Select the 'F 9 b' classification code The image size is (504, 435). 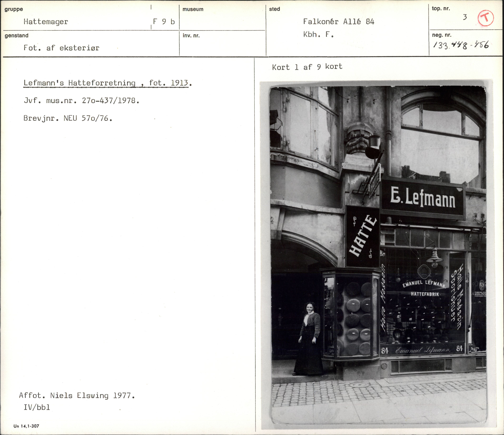point(164,22)
